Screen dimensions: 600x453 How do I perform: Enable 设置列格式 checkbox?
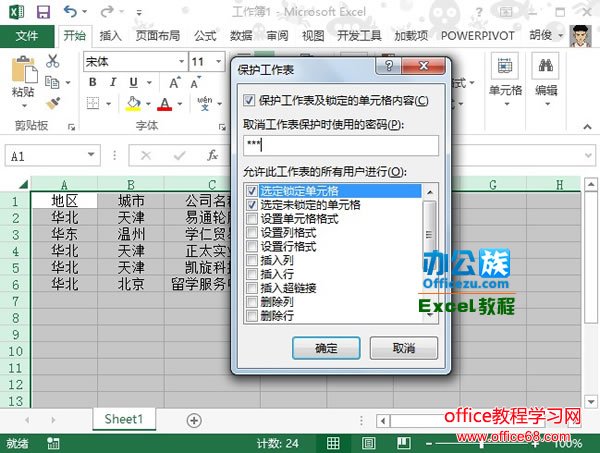coord(252,233)
